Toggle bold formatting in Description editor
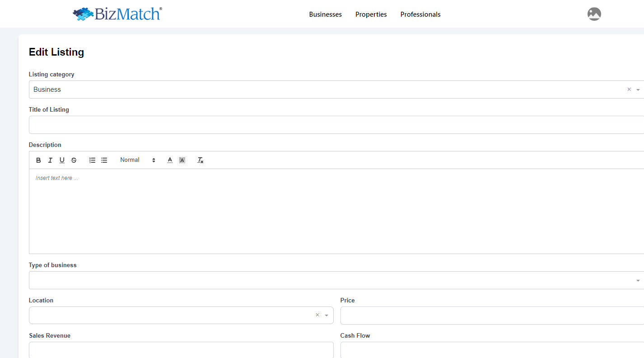Viewport: 644px width, 358px height. click(38, 160)
